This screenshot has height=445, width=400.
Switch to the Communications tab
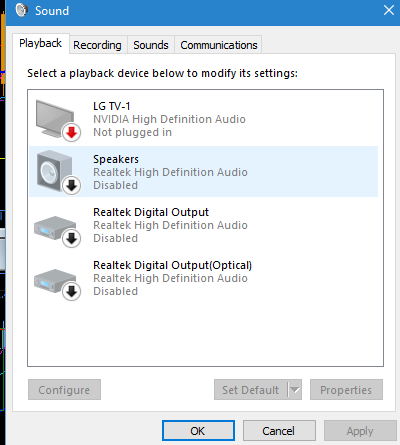tap(219, 45)
